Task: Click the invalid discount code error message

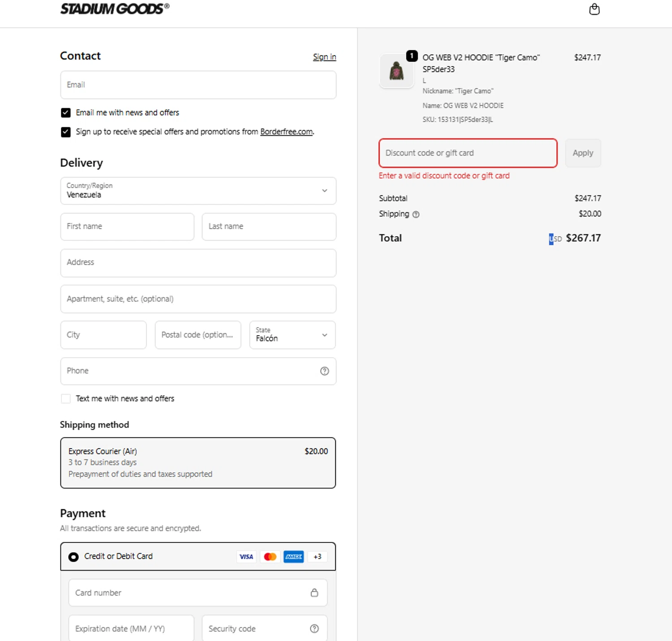Action: (x=444, y=176)
